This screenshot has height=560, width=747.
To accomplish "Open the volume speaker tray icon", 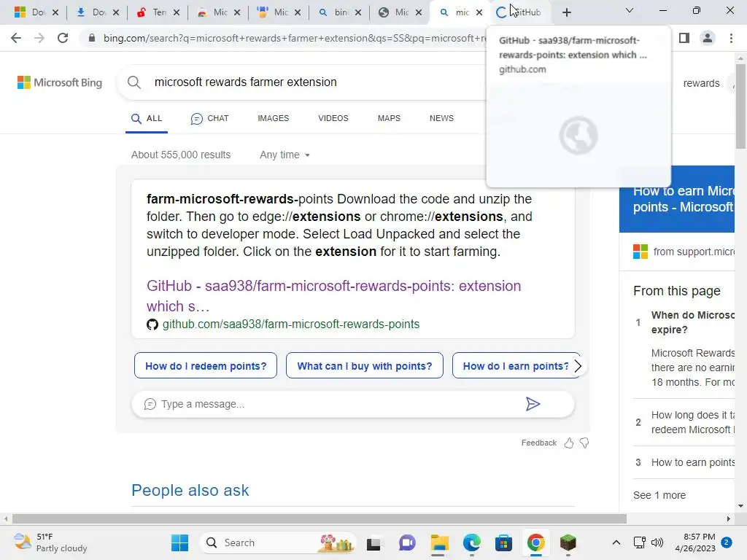I will pos(657,542).
